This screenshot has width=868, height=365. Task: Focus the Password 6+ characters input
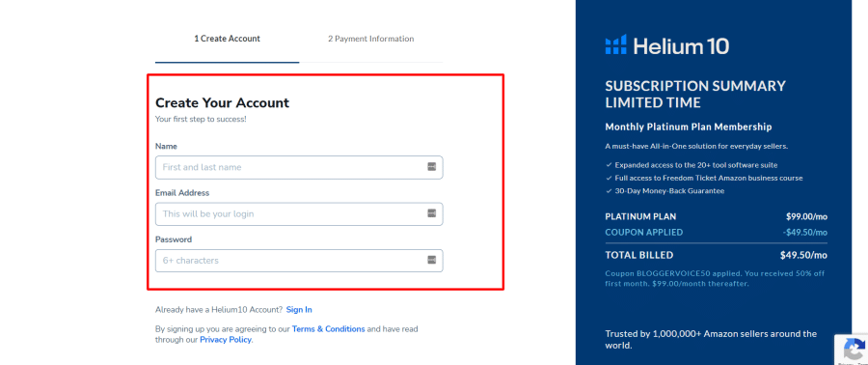click(x=299, y=261)
